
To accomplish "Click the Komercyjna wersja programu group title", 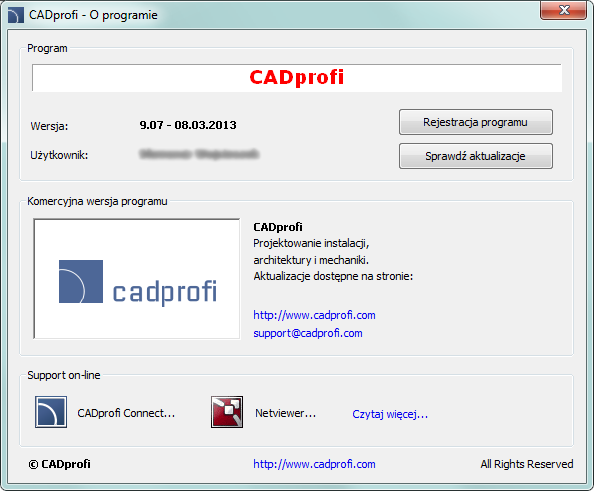I will pyautogui.click(x=97, y=201).
